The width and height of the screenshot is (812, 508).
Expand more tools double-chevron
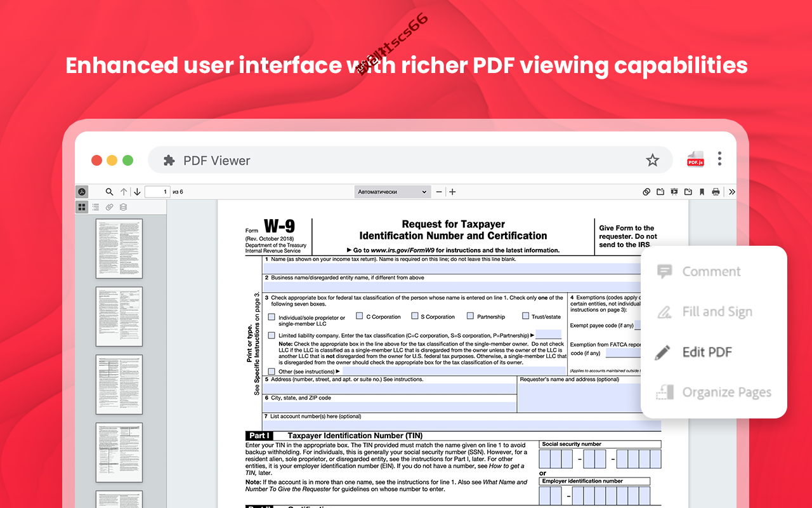(x=731, y=192)
